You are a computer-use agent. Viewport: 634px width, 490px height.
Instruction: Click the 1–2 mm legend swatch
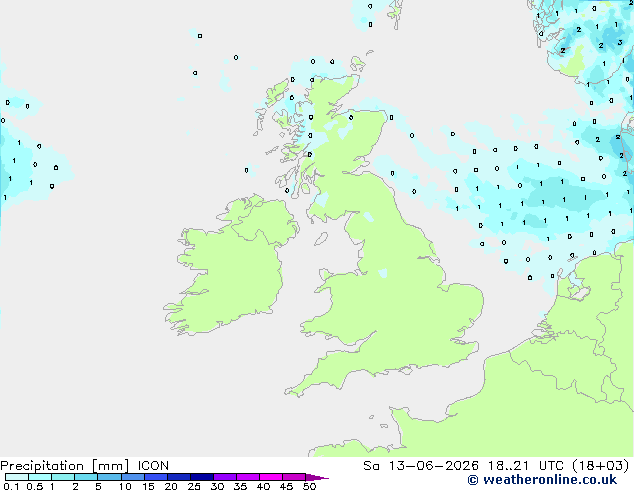pyautogui.click(x=63, y=477)
